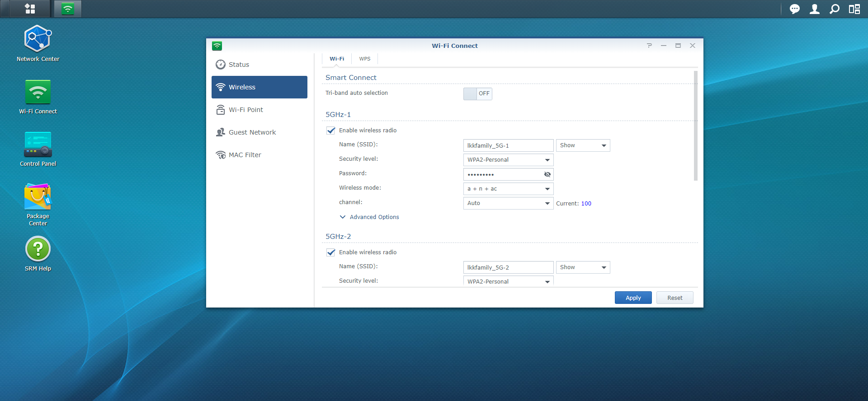Click the 5GHz-1 password field
Viewport: 868px width, 401px height.
[x=509, y=174]
